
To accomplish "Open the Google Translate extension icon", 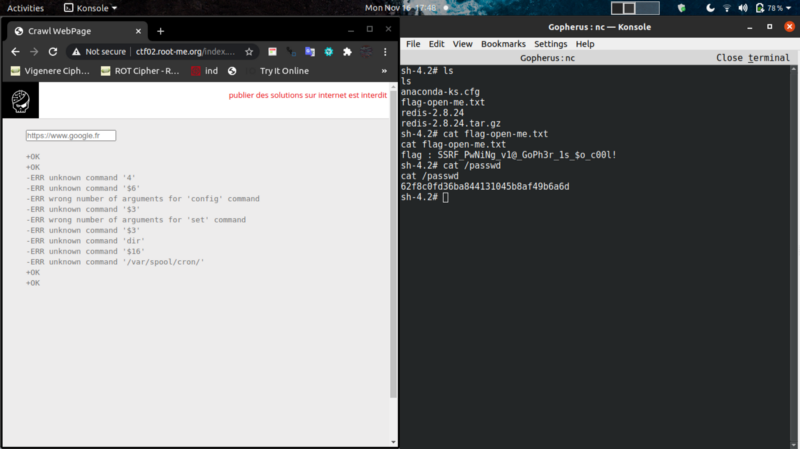I will 310,52.
